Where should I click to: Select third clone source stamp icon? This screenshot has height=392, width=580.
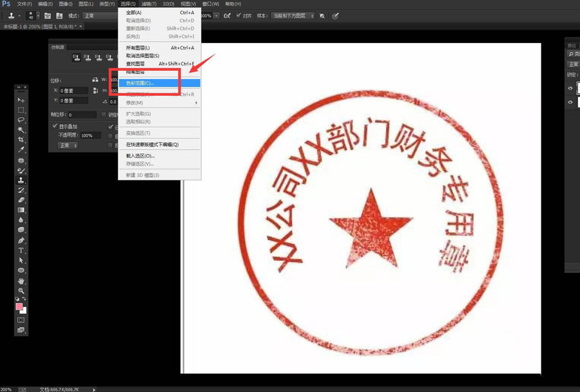99,58
